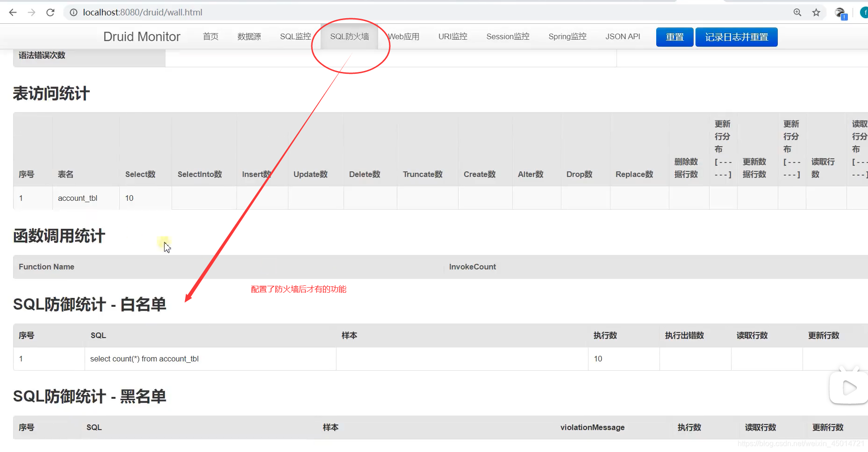Open the zoom magnifier icon in address bar
Viewport: 868px width, 452px height.
pyautogui.click(x=797, y=13)
